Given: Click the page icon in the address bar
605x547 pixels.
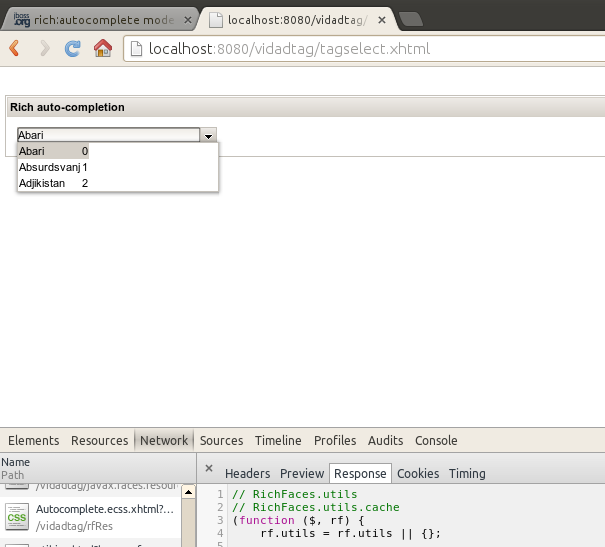Looking at the screenshot, I should [136, 49].
